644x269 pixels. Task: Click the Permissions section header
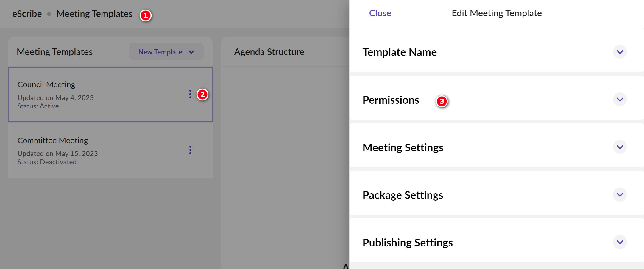pos(391,100)
